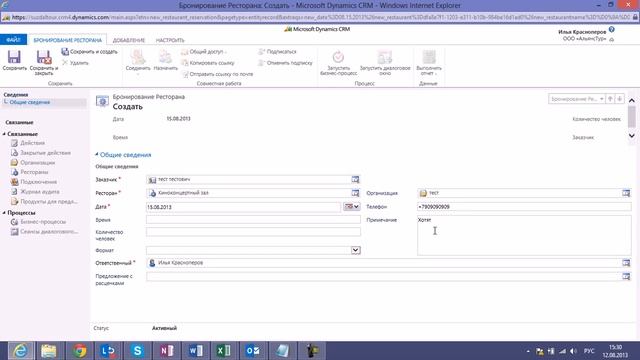Click the Удалить delete button
The width and height of the screenshot is (640, 360).
(75, 63)
